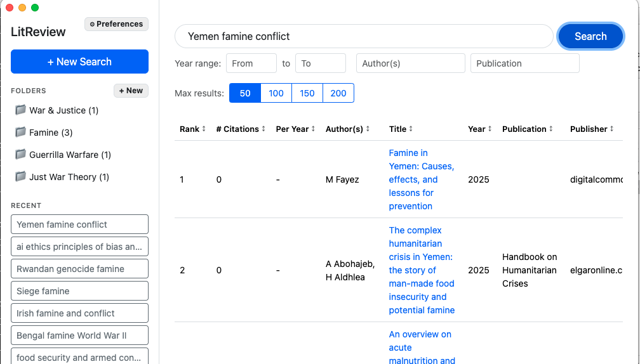Set max results to 150
This screenshot has width=640, height=364.
307,93
